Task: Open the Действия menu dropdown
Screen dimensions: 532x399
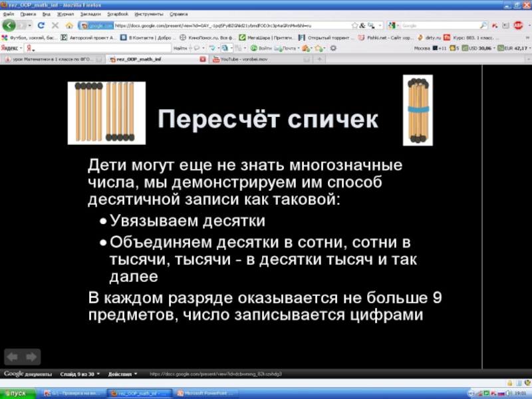Action: (122, 374)
